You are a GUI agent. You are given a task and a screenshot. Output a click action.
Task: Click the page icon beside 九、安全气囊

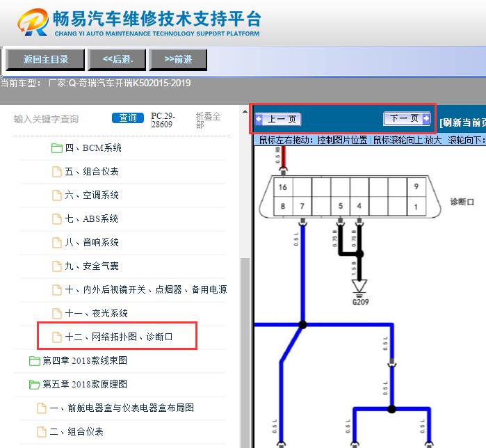57,266
